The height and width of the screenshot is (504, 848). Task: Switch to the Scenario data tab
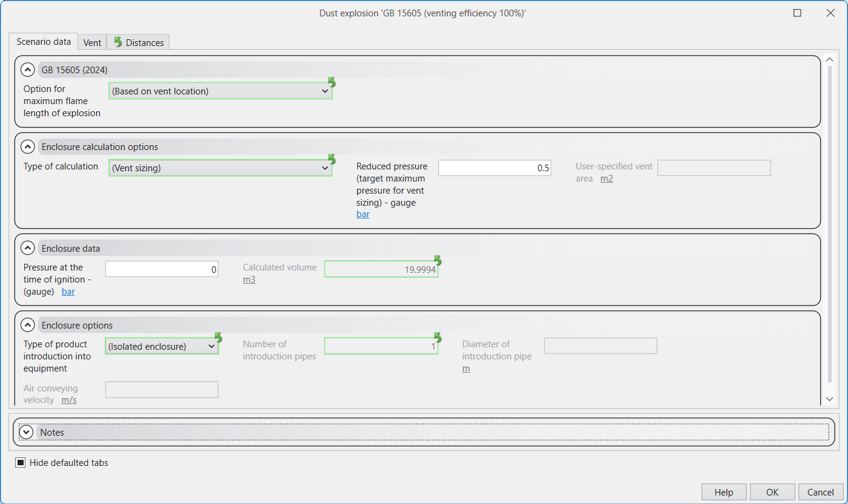44,42
